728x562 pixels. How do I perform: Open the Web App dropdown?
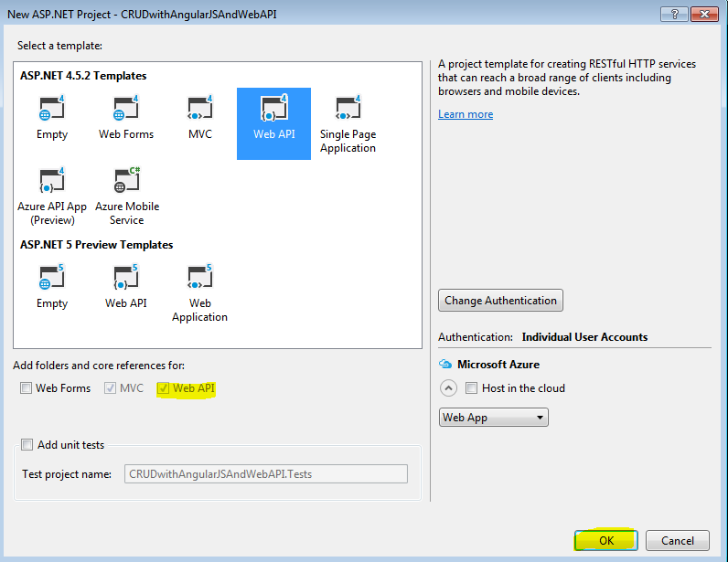(494, 418)
